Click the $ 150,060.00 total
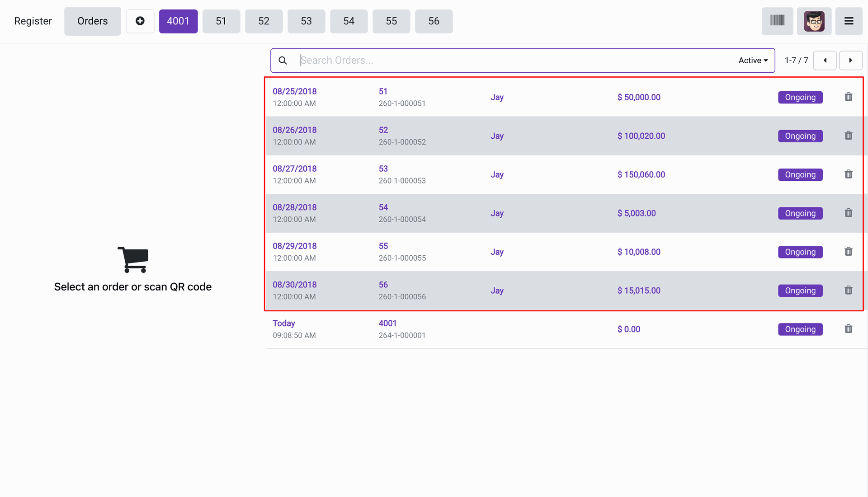The height and width of the screenshot is (497, 868). tap(641, 174)
